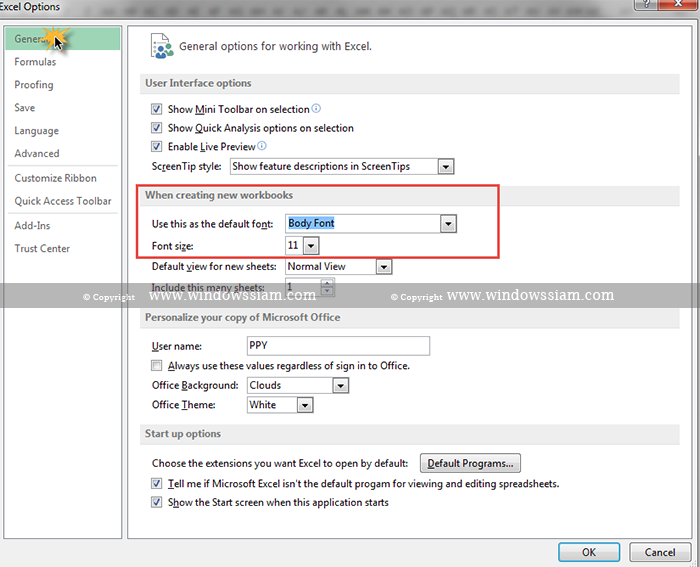Open Quick Access Toolbar settings
Image resolution: width=700 pixels, height=567 pixels.
(63, 201)
